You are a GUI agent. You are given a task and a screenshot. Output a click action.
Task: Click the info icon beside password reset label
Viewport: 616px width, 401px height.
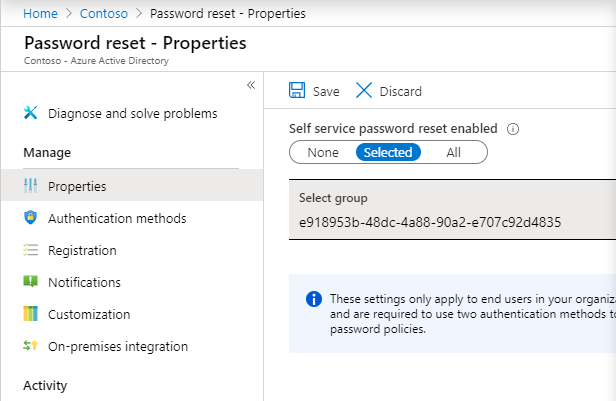point(513,129)
